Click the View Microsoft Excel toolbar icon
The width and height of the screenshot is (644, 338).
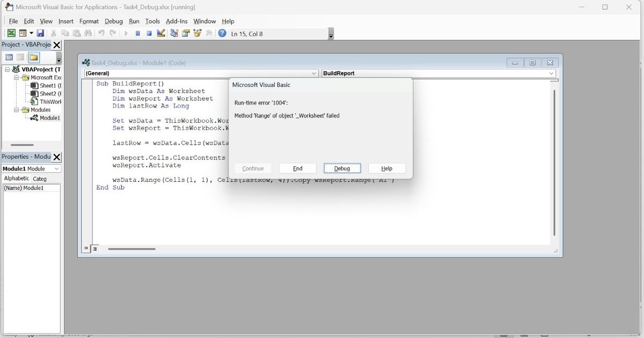point(11,33)
